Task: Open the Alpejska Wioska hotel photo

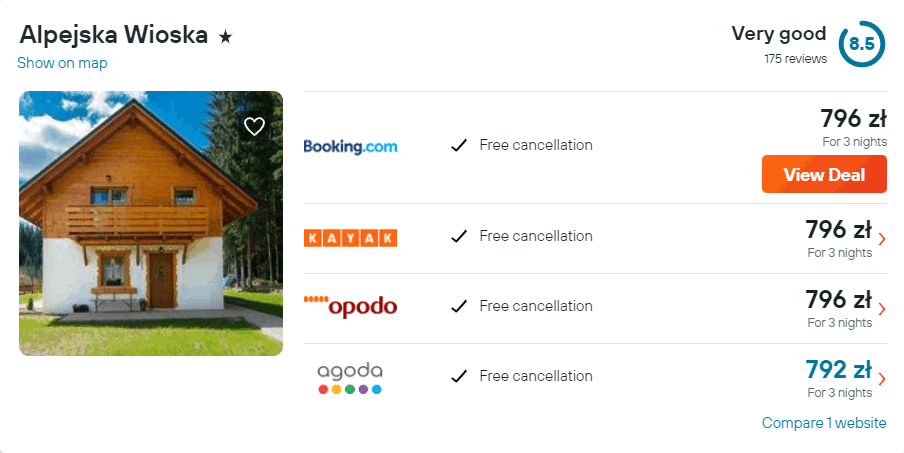Action: click(x=150, y=223)
